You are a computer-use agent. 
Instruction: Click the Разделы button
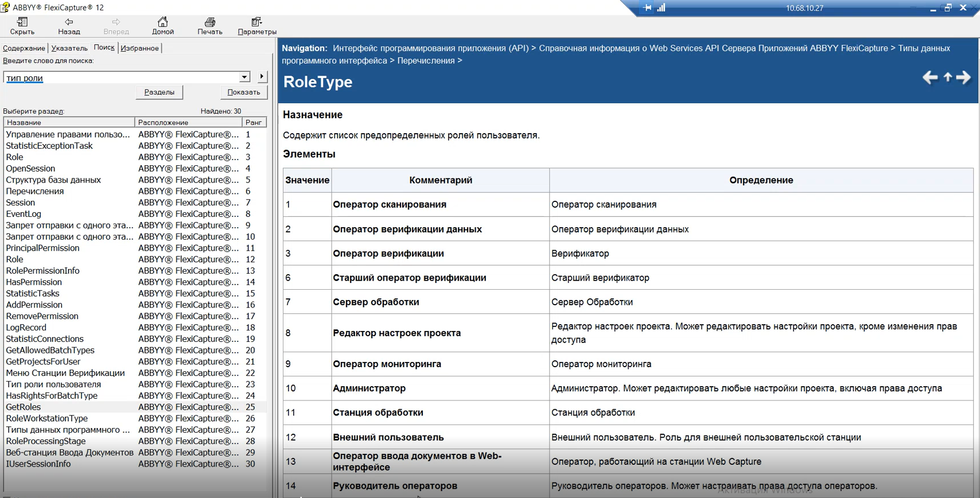(x=159, y=92)
